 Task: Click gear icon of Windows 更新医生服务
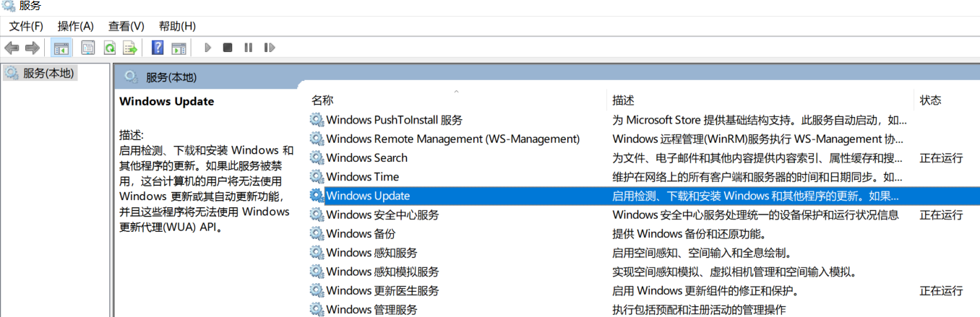317,291
